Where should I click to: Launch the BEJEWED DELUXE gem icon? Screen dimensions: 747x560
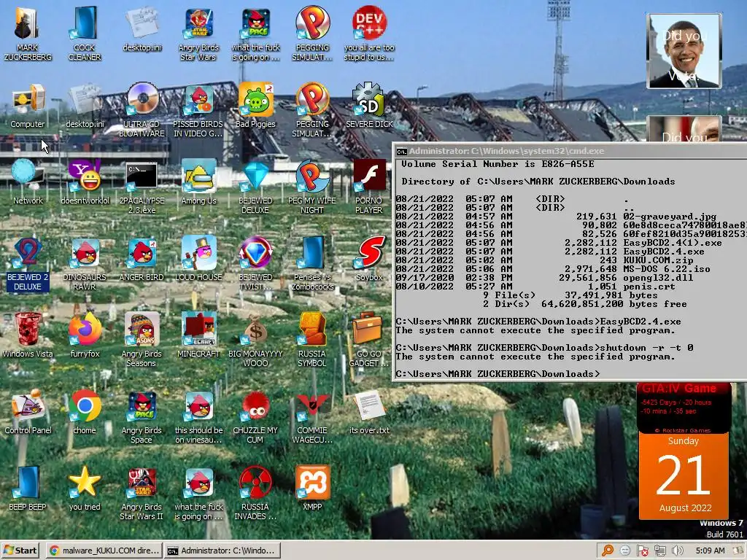tap(255, 187)
